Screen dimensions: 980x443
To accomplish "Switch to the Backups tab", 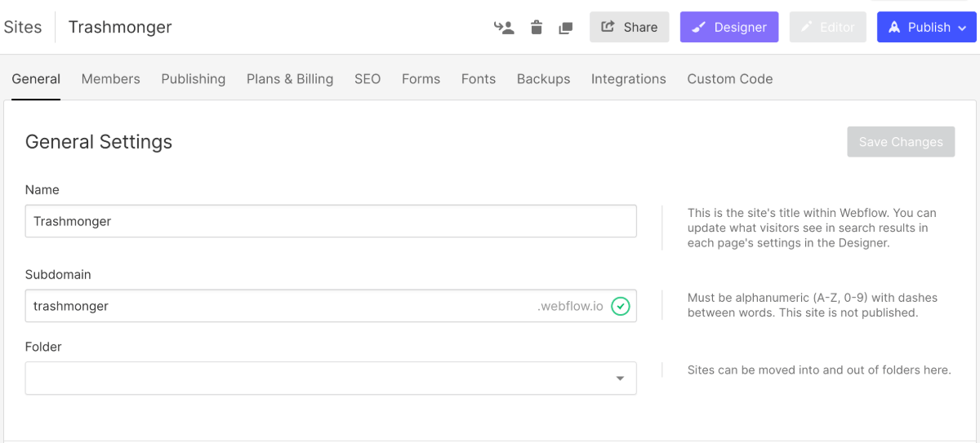I will (x=543, y=79).
